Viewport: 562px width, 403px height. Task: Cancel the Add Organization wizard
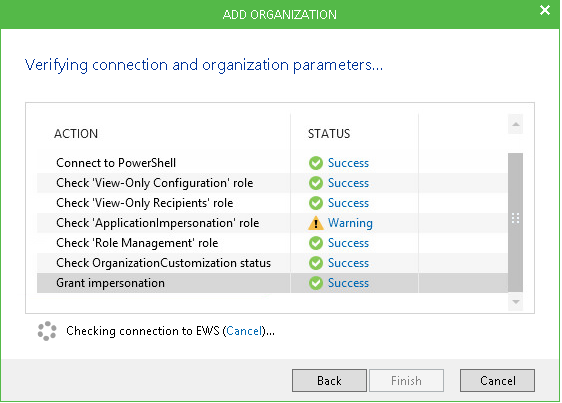(x=497, y=381)
